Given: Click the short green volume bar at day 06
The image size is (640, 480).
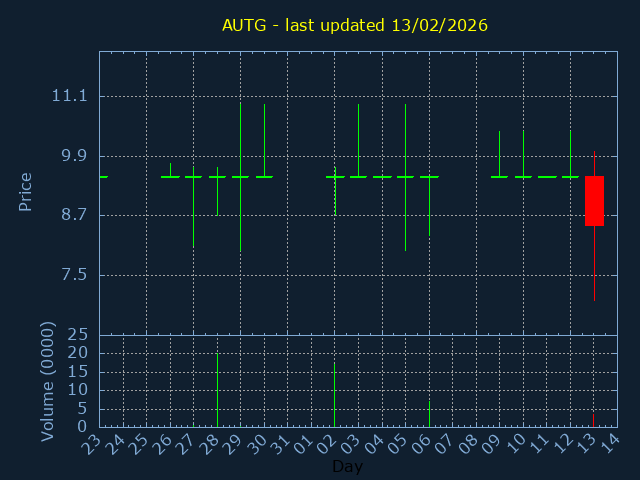Looking at the screenshot, I should (429, 414).
